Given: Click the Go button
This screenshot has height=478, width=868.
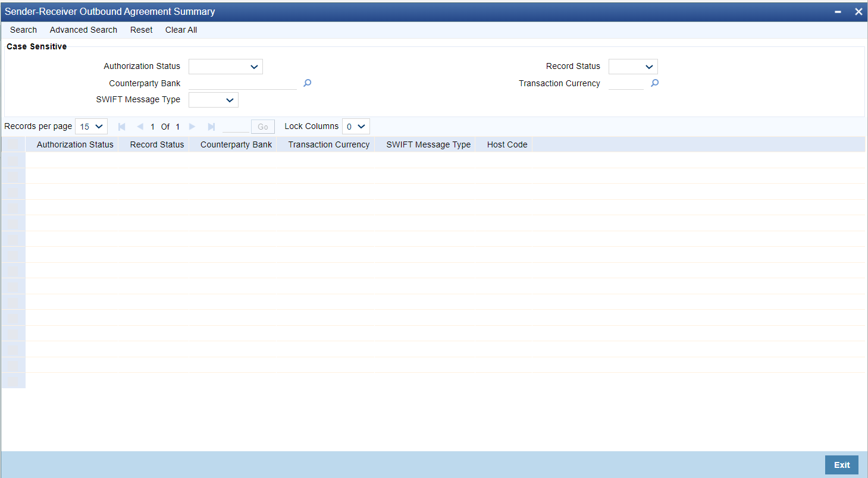Looking at the screenshot, I should tap(263, 127).
